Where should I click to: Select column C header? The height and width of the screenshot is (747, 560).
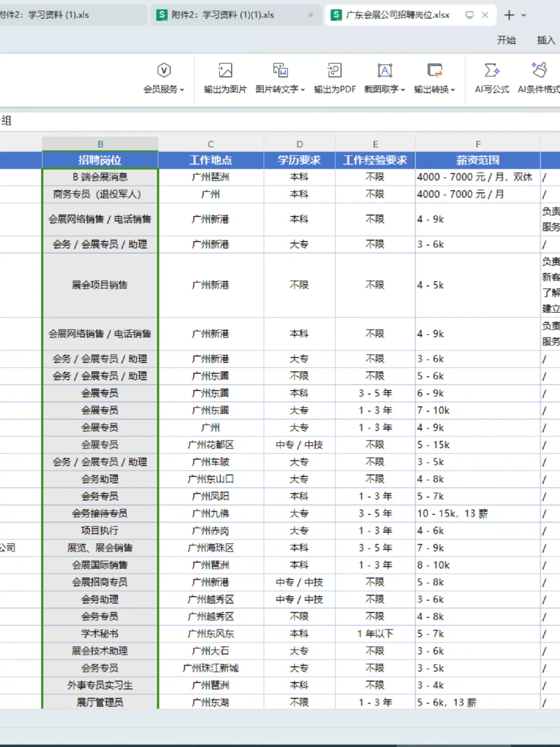click(211, 144)
